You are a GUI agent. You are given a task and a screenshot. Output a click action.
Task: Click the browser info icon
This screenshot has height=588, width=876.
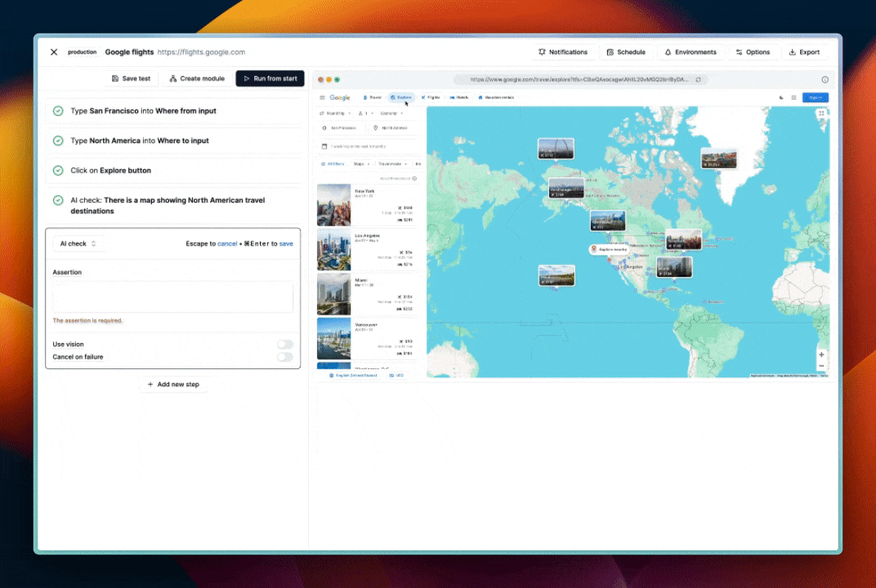[x=825, y=80]
